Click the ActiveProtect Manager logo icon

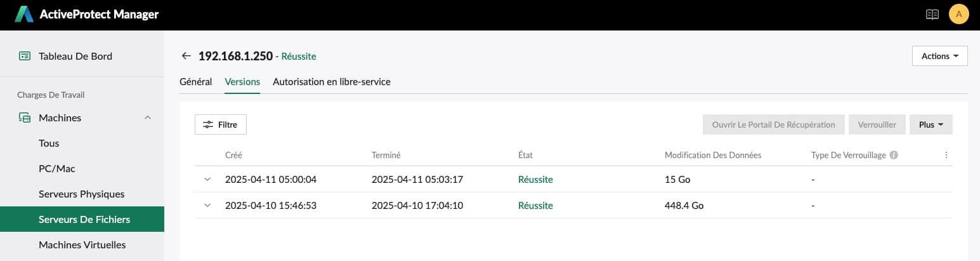pyautogui.click(x=25, y=15)
